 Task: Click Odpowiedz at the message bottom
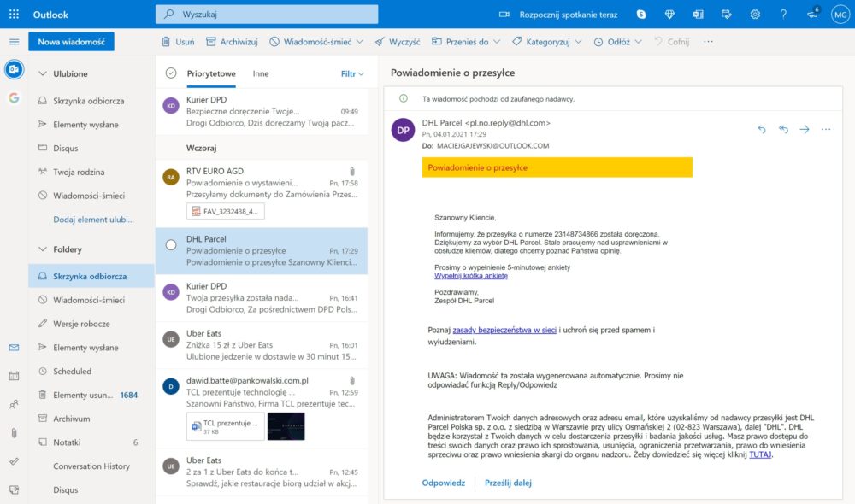[x=443, y=483]
